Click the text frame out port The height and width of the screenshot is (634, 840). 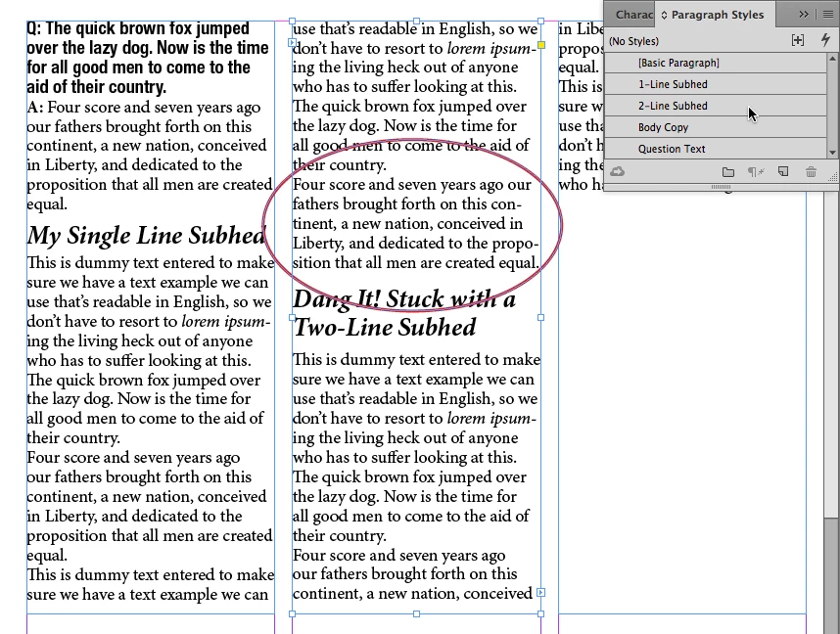tap(541, 592)
